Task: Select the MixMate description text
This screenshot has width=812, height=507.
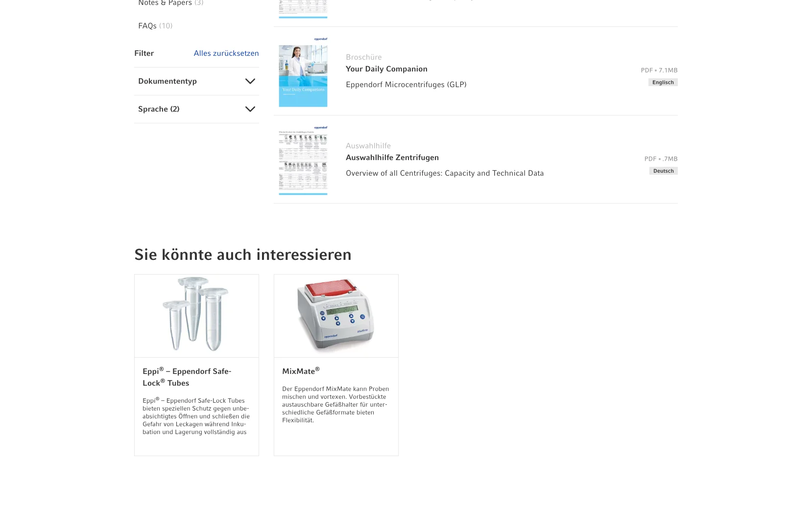Action: click(335, 404)
